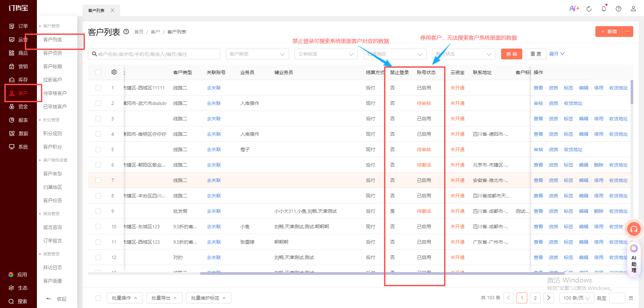Go to 订单 in the sidebar
This screenshot has height=308, width=644.
click(19, 26)
